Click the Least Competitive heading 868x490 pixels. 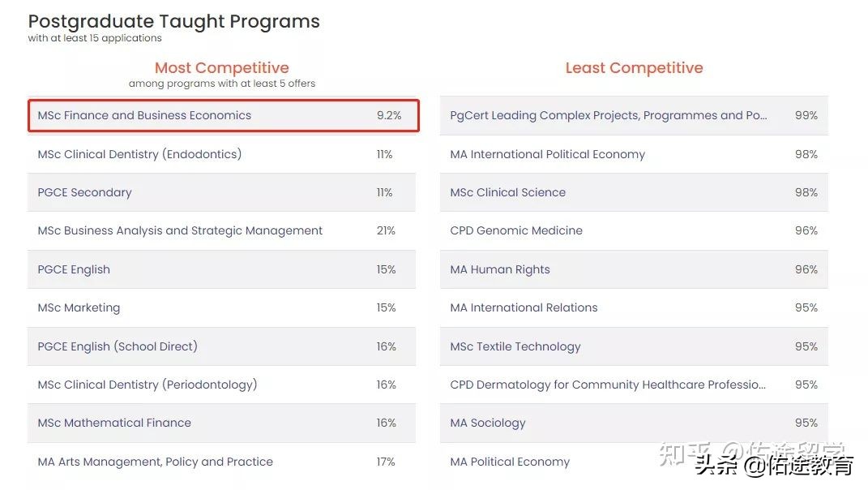(634, 68)
